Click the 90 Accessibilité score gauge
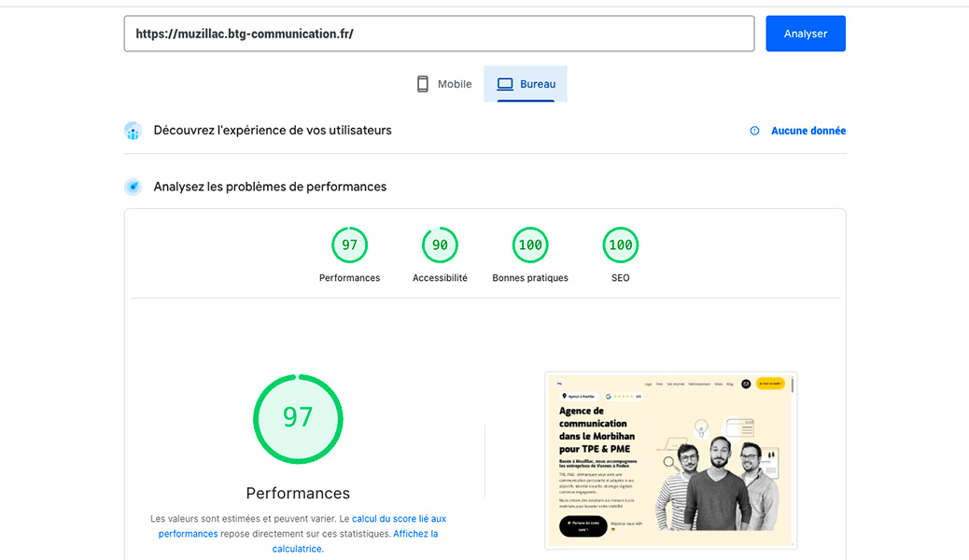The height and width of the screenshot is (560, 969). pyautogui.click(x=439, y=245)
